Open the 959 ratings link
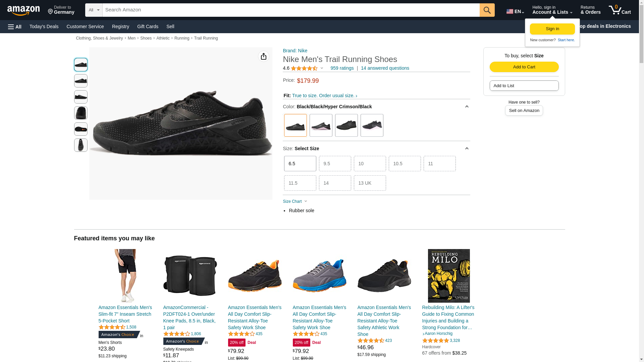The width and height of the screenshot is (644, 362). point(342,68)
